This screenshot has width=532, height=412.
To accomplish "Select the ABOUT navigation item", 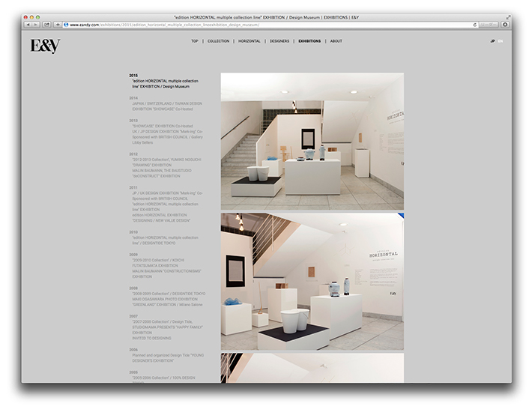I will tap(336, 41).
